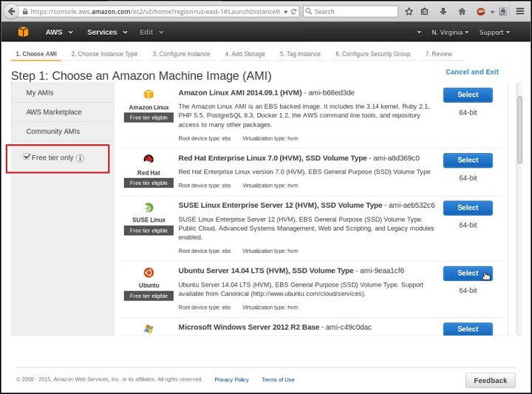Click the AWS orange cube logo
Viewport: 532px width, 394px height.
(23, 32)
